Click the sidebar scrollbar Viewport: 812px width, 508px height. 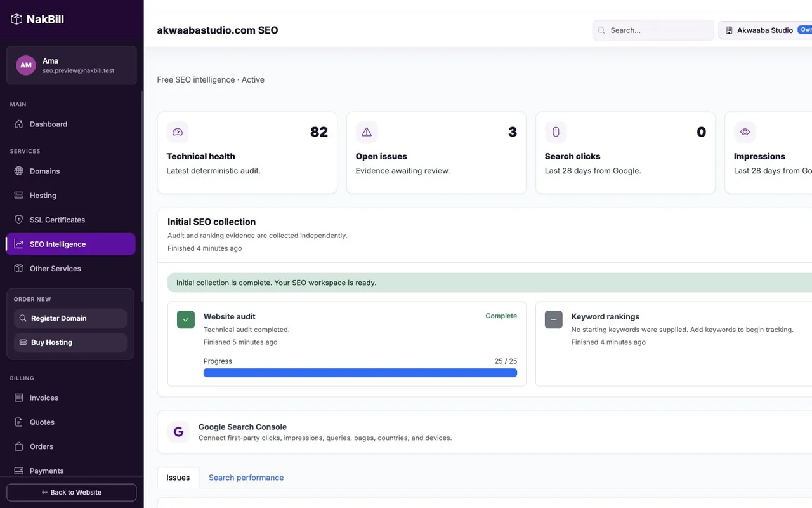(142, 197)
